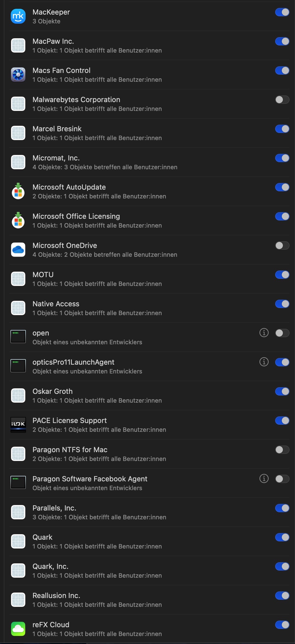Screen dimensions: 295x644
Task: Show info for the open item
Action: 264,333
